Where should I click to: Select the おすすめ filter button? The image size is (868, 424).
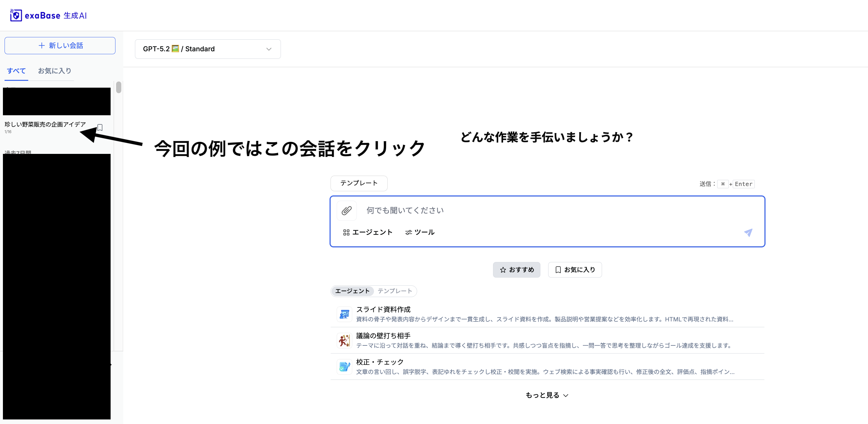click(517, 269)
